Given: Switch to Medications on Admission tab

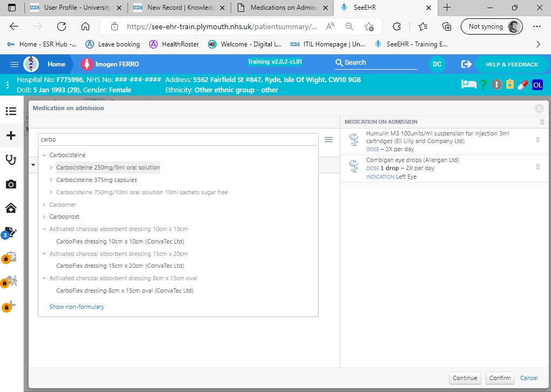Looking at the screenshot, I should coord(283,8).
